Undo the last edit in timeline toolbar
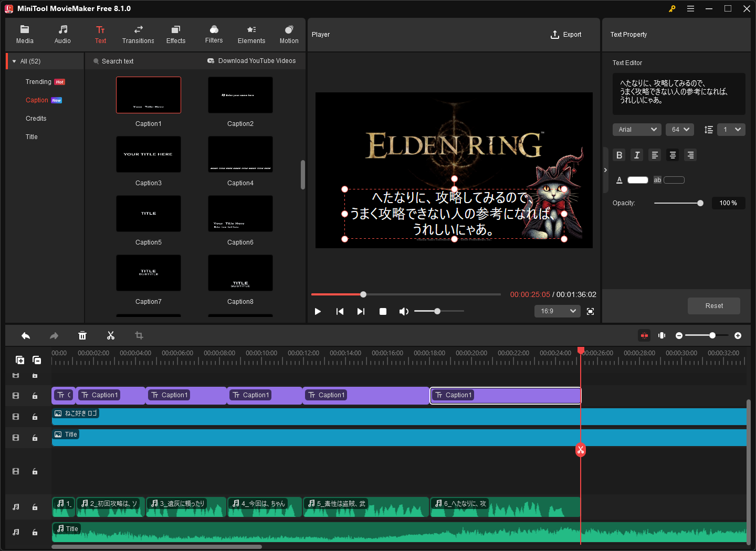756x551 pixels. (26, 336)
